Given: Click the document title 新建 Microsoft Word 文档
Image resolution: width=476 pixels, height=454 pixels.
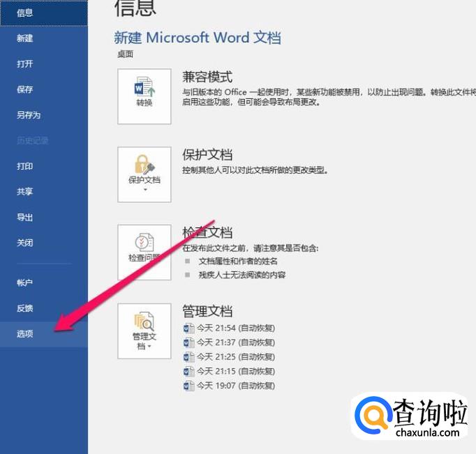Looking at the screenshot, I should [x=198, y=38].
